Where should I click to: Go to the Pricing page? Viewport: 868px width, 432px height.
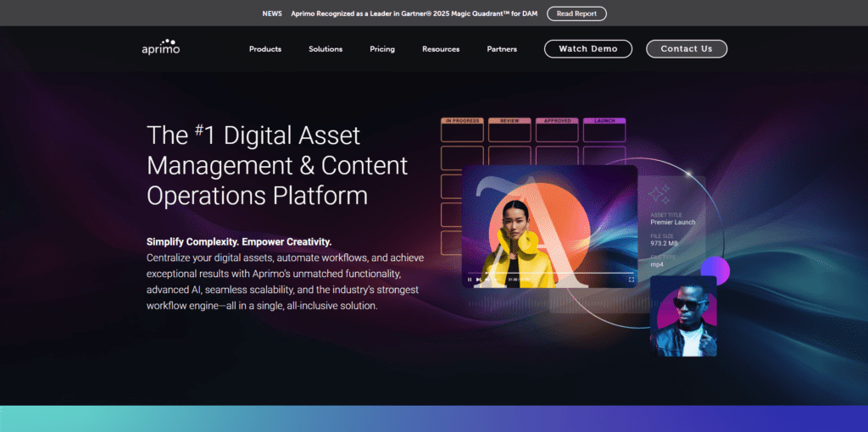tap(382, 49)
